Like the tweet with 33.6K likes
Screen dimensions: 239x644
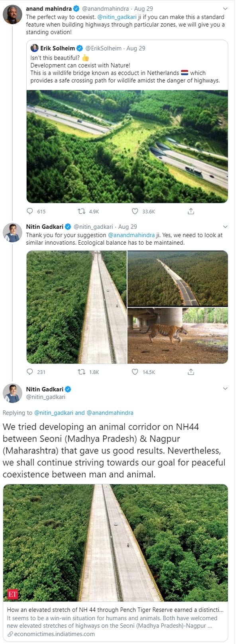pyautogui.click(x=135, y=211)
